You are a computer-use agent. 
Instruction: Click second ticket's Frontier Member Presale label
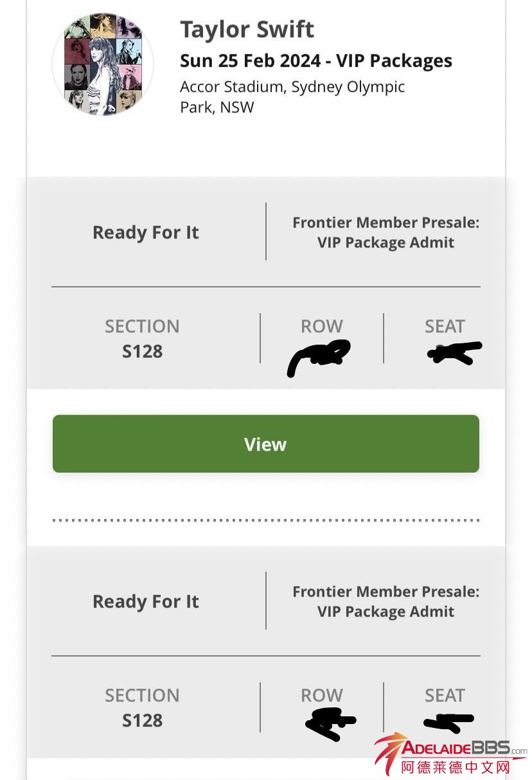tap(386, 601)
